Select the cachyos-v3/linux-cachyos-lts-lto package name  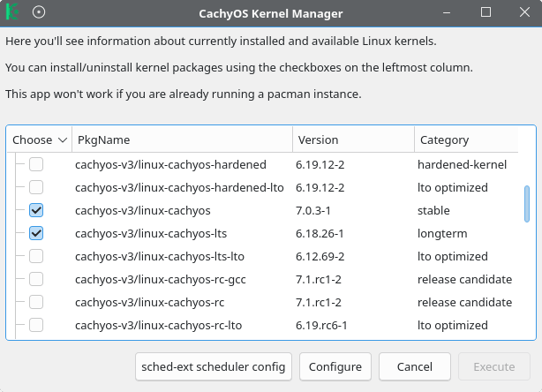coord(160,257)
